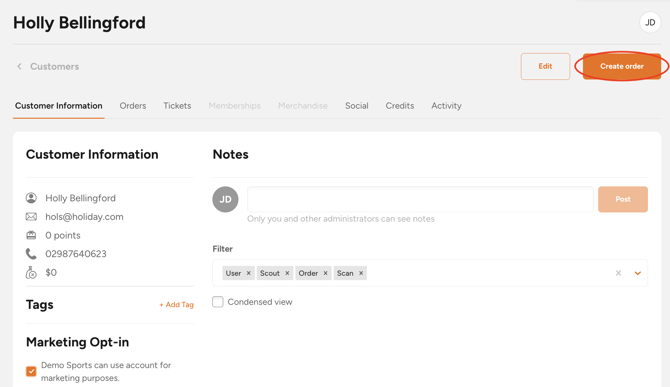Click the + Add Tag link
This screenshot has width=670, height=387.
(x=176, y=305)
